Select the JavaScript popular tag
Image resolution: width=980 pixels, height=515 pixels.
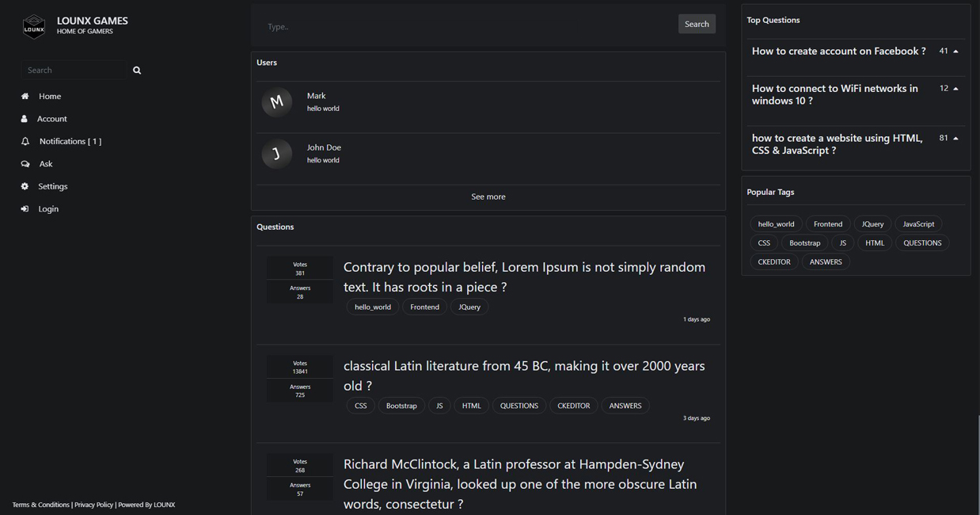tap(918, 224)
